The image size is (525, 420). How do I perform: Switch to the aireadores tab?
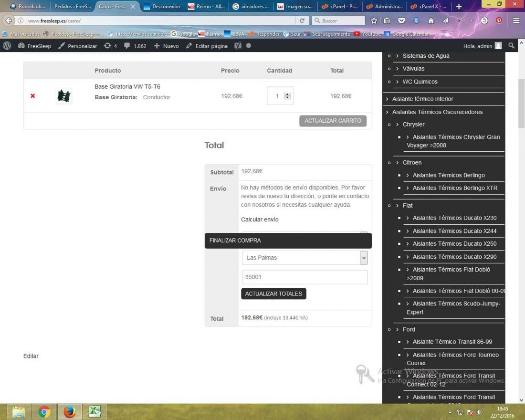click(x=251, y=6)
